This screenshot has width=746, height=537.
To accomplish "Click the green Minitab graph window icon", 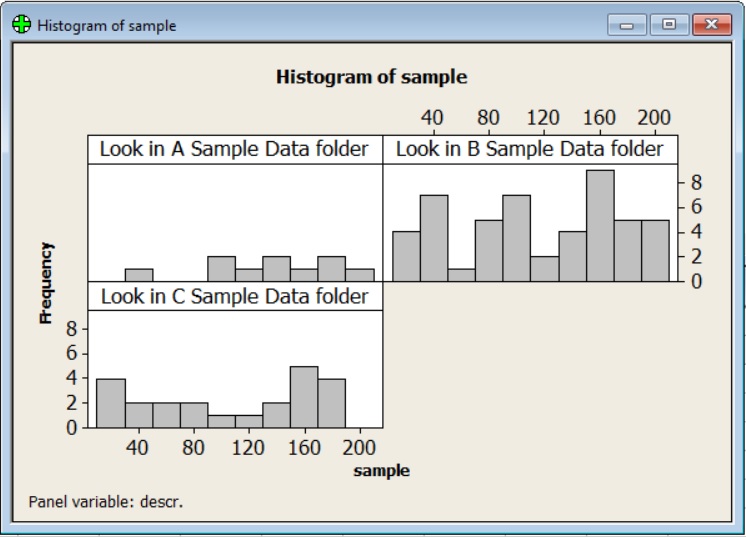I will (x=22, y=25).
